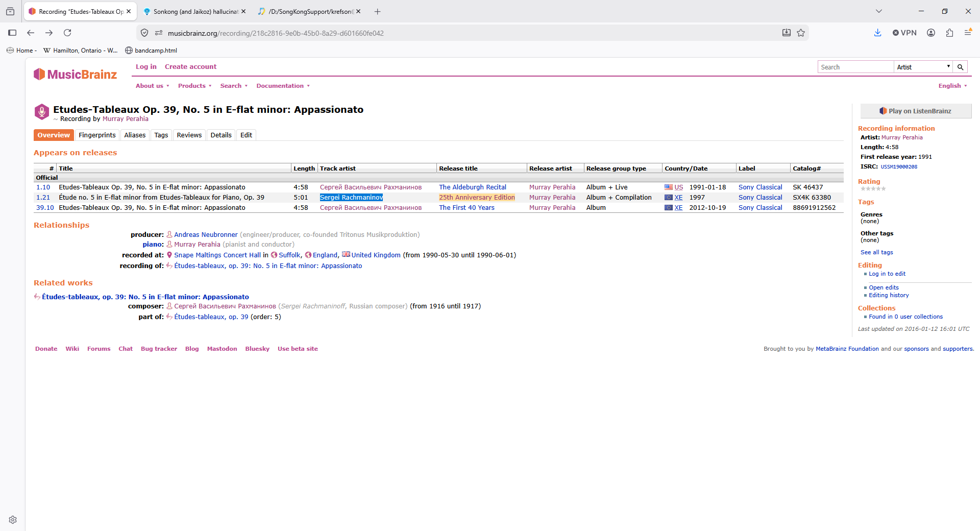Reload the page with the refresh icon
Viewport: 980px width, 531px height.
click(x=67, y=33)
